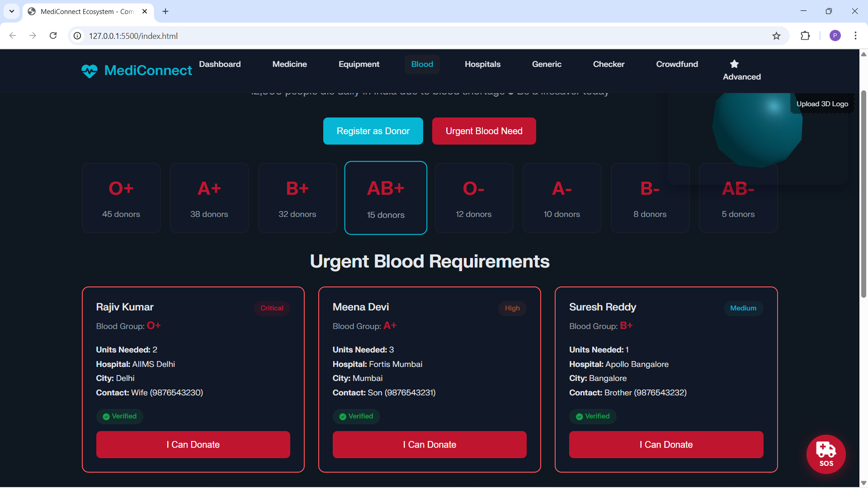Click the SOS ambulance emergency button
The height and width of the screenshot is (488, 868).
(826, 454)
